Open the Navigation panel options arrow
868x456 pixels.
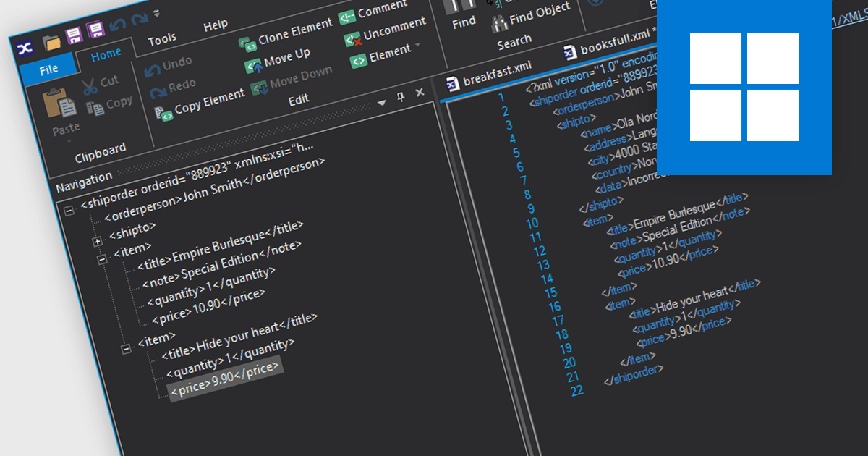pyautogui.click(x=381, y=102)
